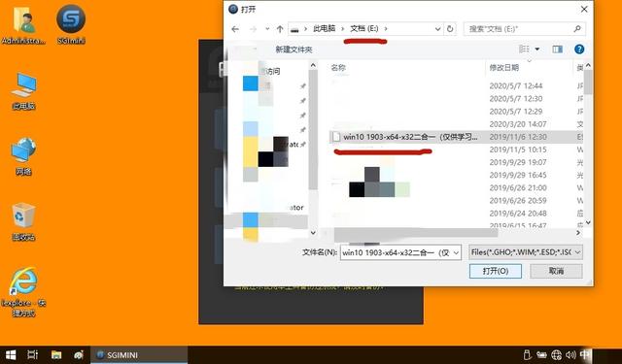Screen dimensions: 622x364
Task: Select the file dated 2019/6/24 20:48
Action: (x=456, y=214)
